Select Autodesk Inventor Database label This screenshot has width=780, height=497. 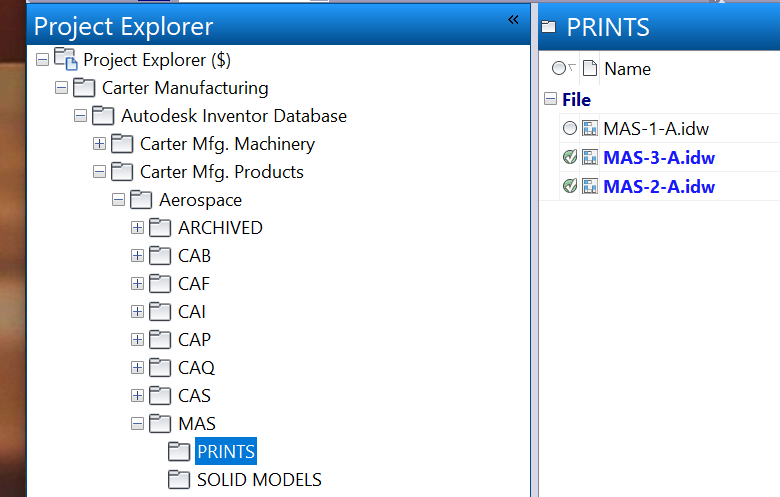tap(234, 116)
